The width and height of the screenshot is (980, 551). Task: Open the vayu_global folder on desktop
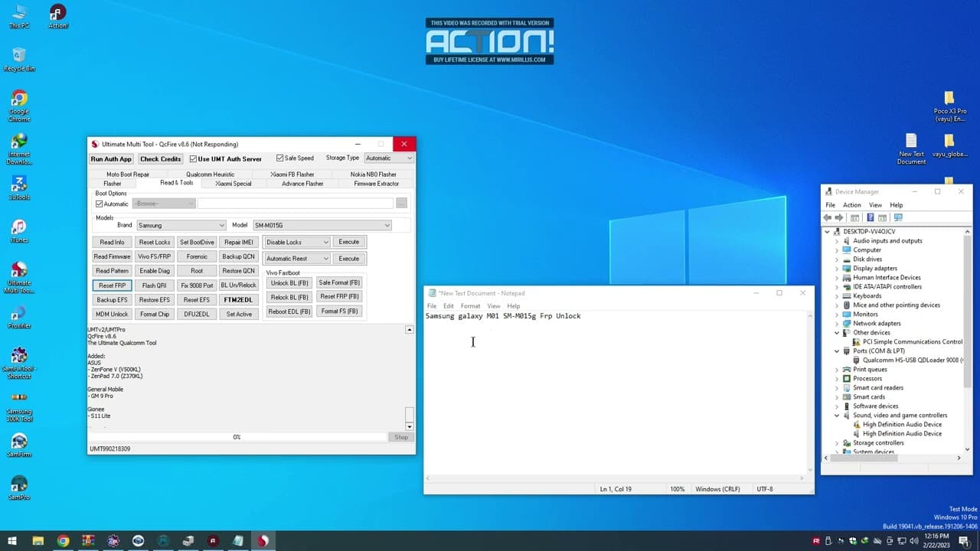pos(949,145)
